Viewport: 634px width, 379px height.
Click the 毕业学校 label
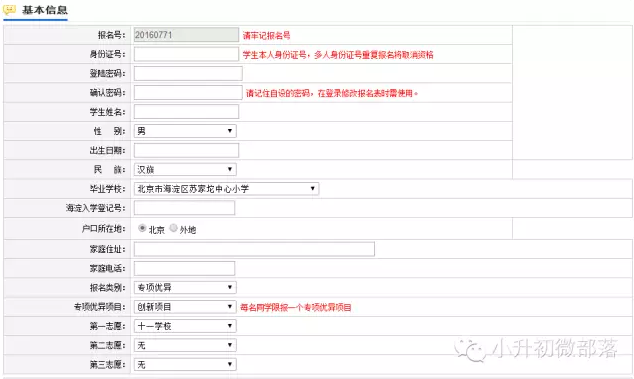(x=108, y=189)
